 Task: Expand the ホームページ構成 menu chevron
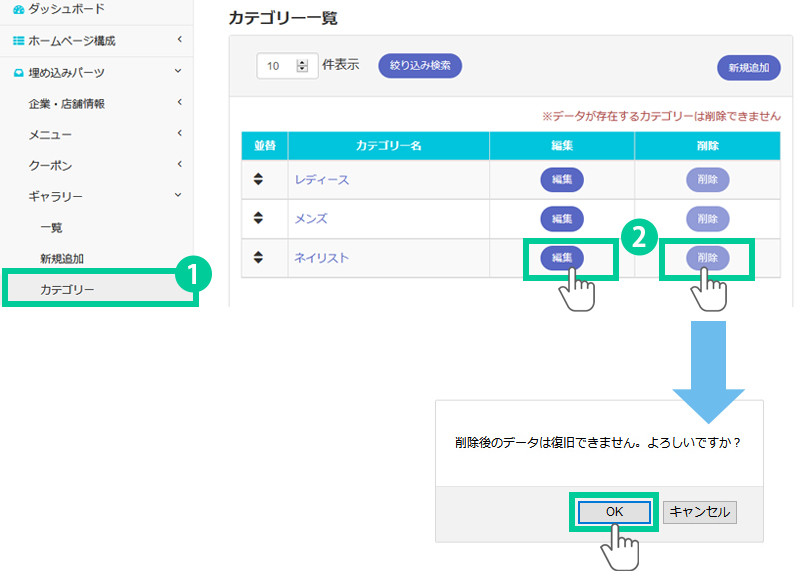(179, 41)
